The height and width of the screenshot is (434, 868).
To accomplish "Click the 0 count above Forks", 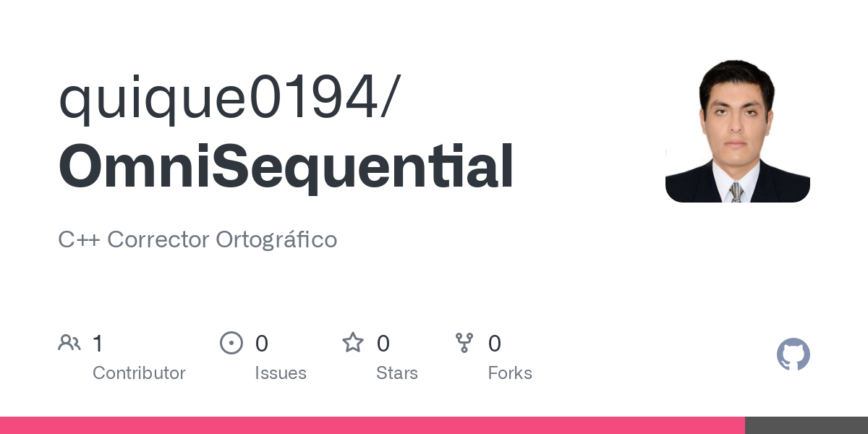I will 495,344.
